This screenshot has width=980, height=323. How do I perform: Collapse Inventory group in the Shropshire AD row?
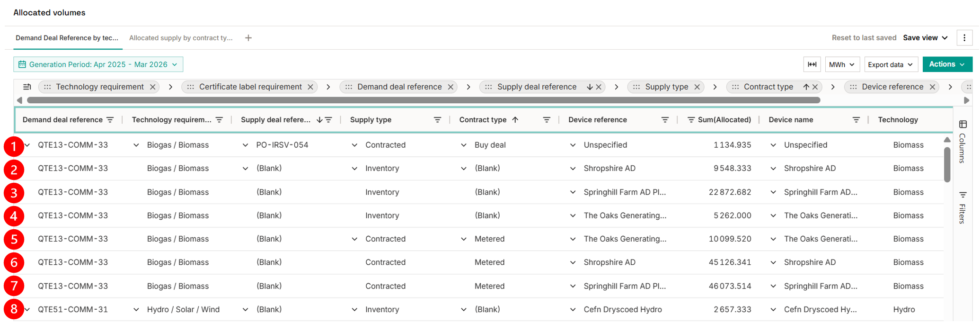click(x=354, y=169)
